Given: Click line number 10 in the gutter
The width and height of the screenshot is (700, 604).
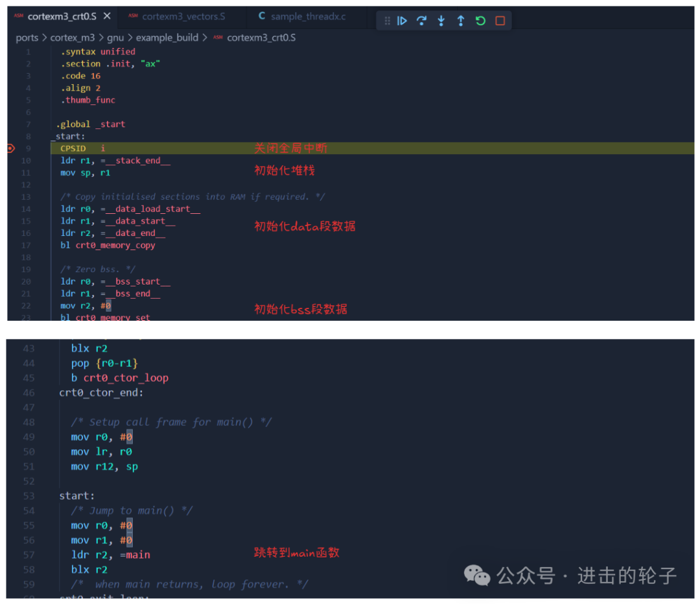Looking at the screenshot, I should [x=26, y=161].
